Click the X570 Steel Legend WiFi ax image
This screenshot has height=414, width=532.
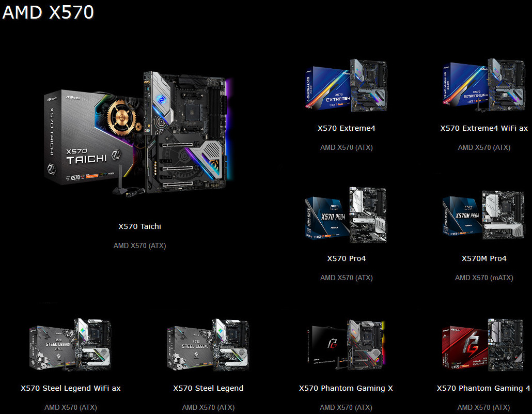(71, 345)
